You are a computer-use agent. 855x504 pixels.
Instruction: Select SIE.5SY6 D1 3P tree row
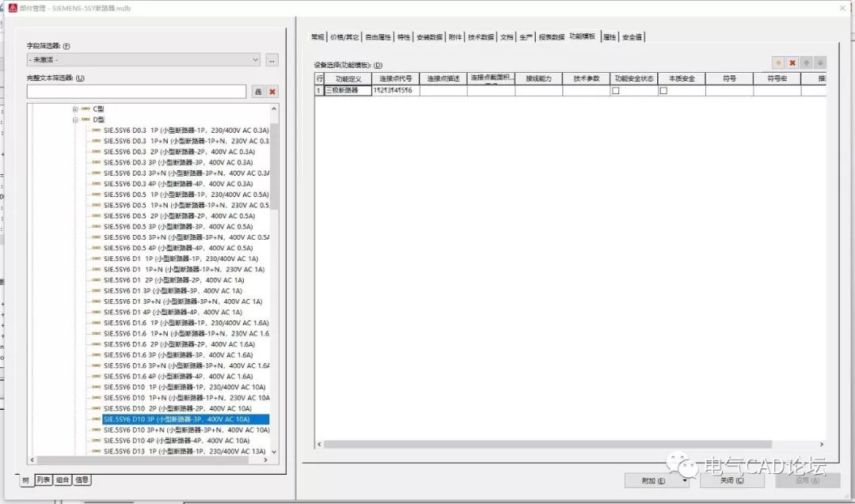point(173,291)
